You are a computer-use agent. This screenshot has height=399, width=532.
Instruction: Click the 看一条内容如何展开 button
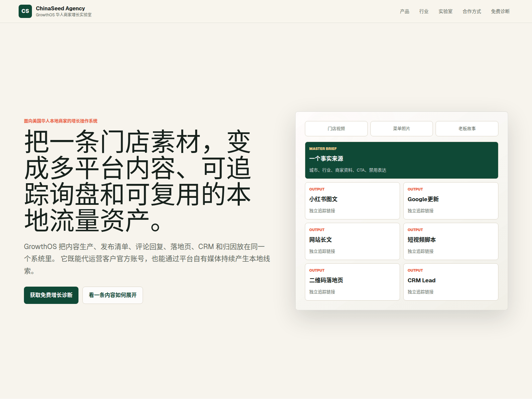(113, 295)
